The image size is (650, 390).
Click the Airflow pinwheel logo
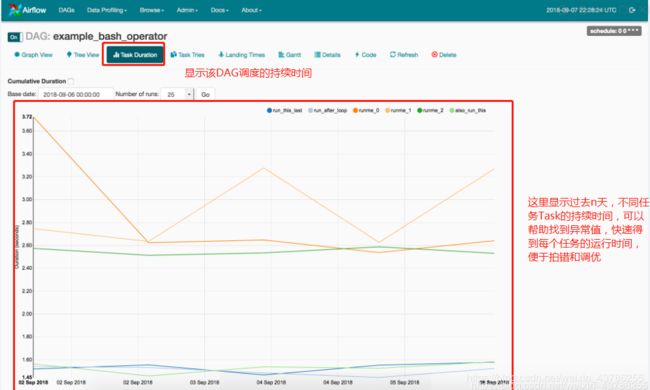pyautogui.click(x=15, y=10)
